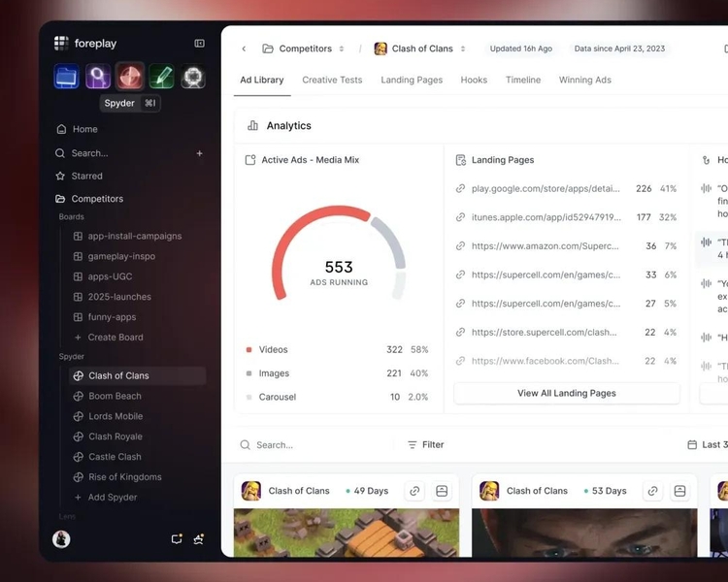728x582 pixels.
Task: Click the save icon on the 53 Days ad
Action: [679, 491]
